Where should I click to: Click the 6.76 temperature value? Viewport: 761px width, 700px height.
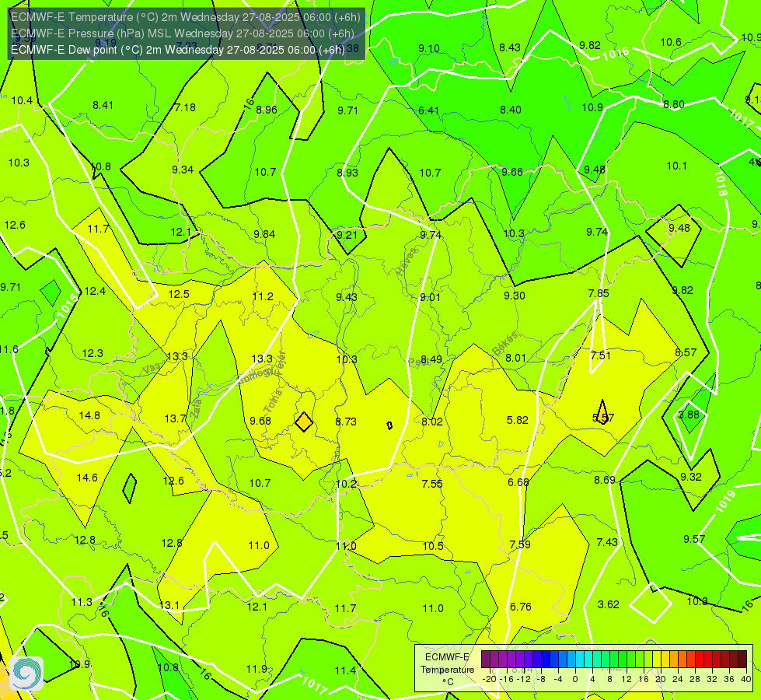520,607
